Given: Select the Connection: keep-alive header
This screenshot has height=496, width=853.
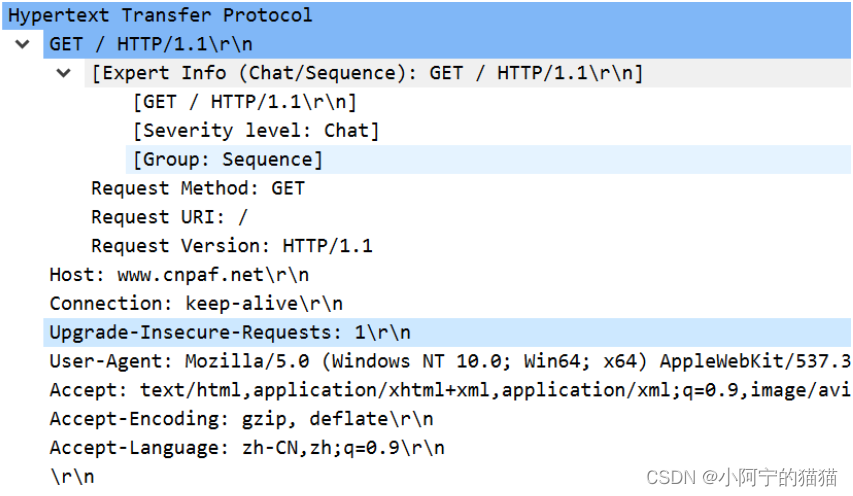Looking at the screenshot, I should coord(196,303).
